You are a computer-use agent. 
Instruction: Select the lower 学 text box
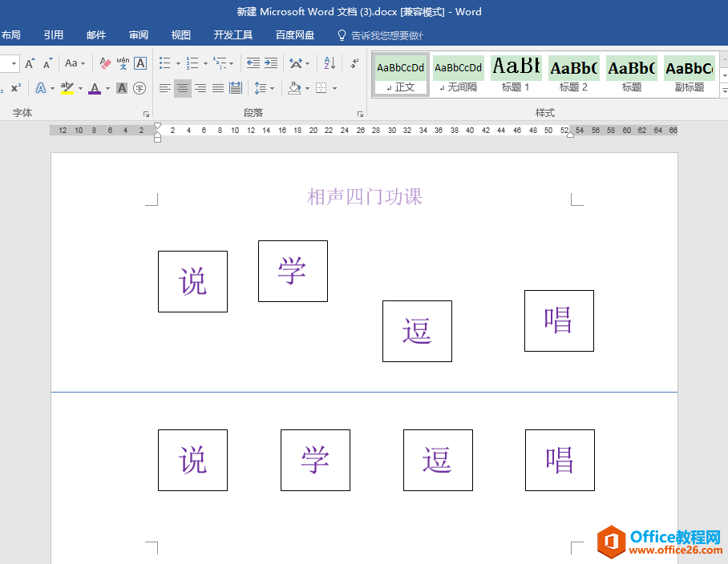click(315, 460)
